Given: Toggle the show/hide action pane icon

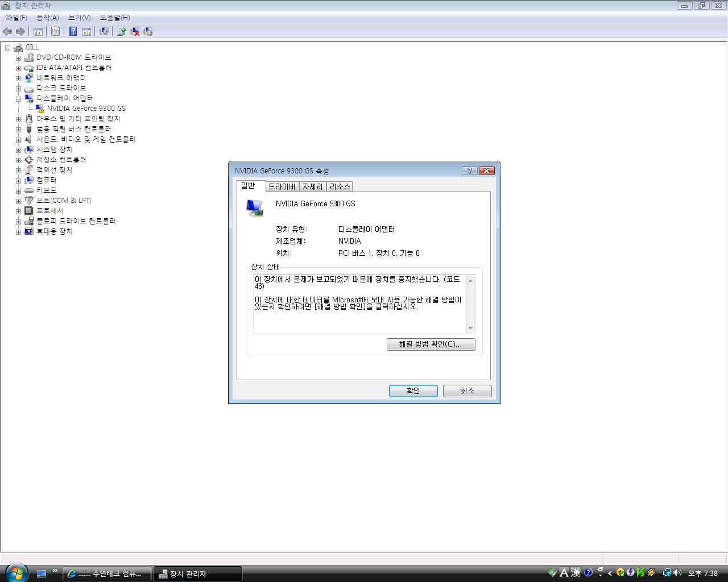Looking at the screenshot, I should tap(86, 32).
